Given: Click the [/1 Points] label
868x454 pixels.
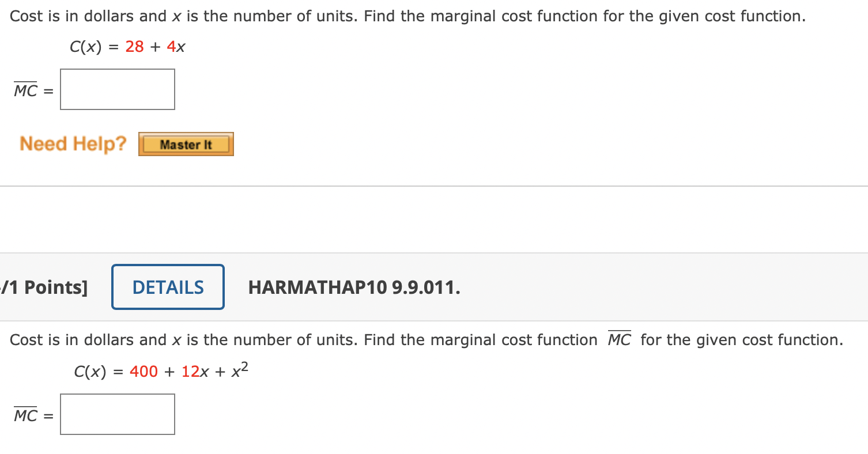Looking at the screenshot, I should pos(43,287).
